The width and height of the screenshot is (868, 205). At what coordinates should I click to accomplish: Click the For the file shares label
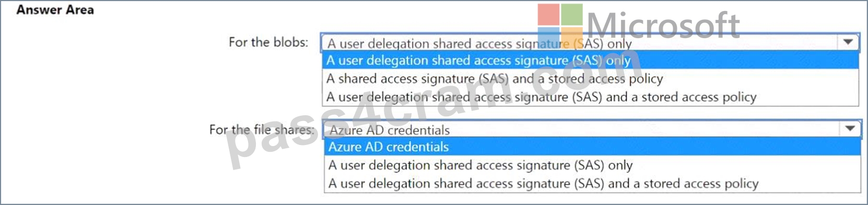(x=262, y=129)
